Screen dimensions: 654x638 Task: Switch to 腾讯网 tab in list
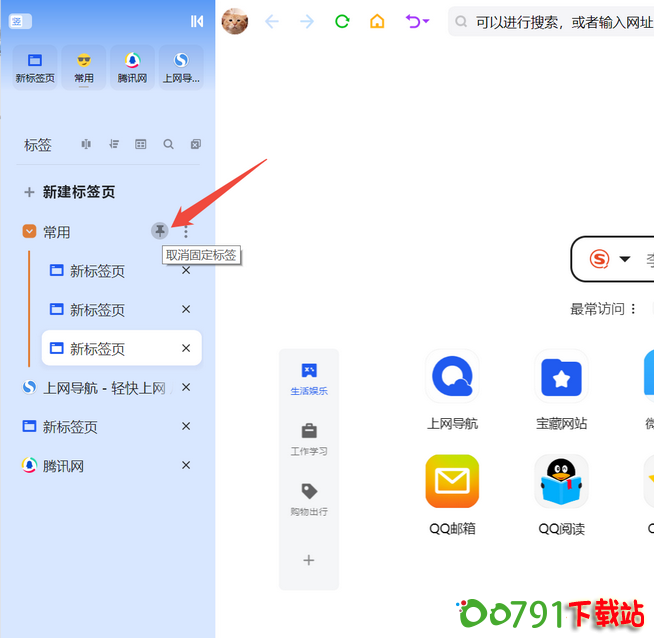click(x=53, y=465)
